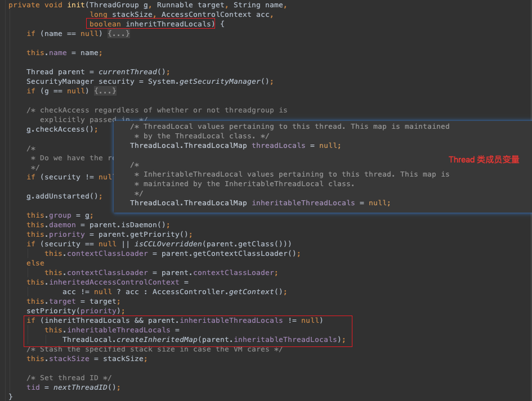Expand the highlighted inheritThreadLocals parameter box

(149, 24)
